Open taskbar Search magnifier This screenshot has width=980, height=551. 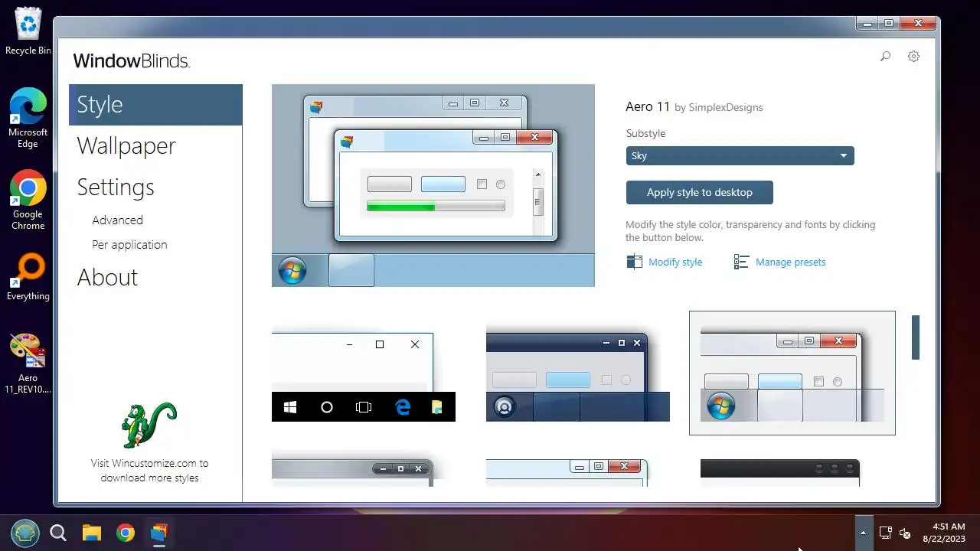point(58,533)
